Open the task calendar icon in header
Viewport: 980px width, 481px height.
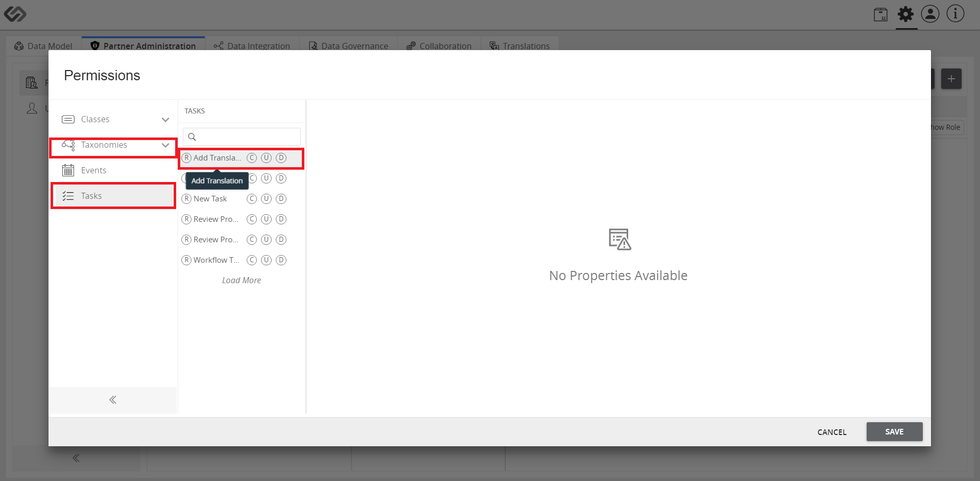(880, 14)
